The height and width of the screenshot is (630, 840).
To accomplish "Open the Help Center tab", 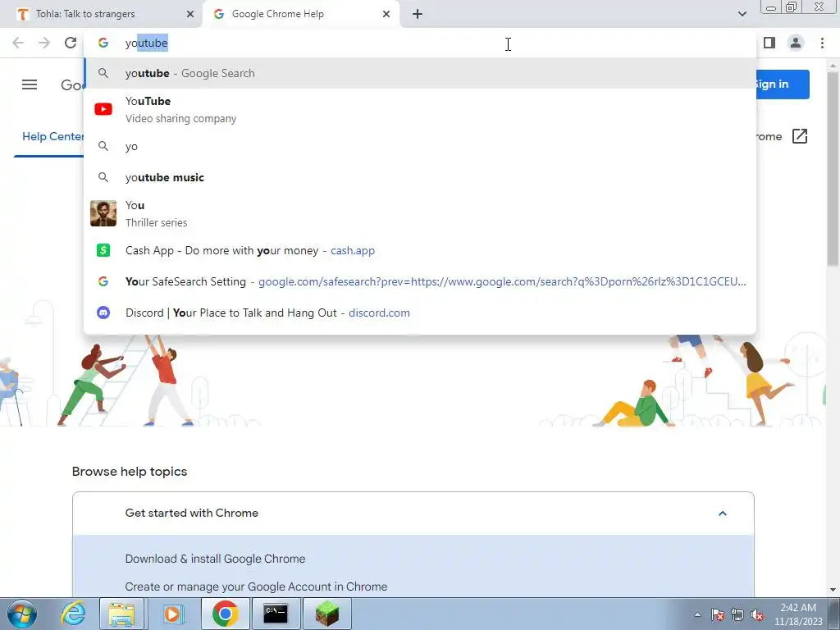I will click(x=53, y=137).
